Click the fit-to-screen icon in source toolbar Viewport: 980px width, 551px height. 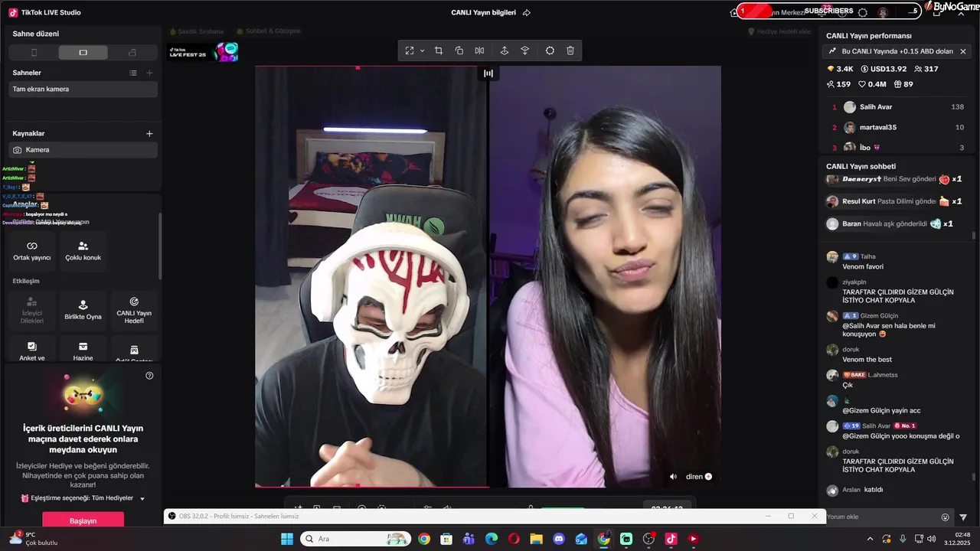(x=410, y=51)
